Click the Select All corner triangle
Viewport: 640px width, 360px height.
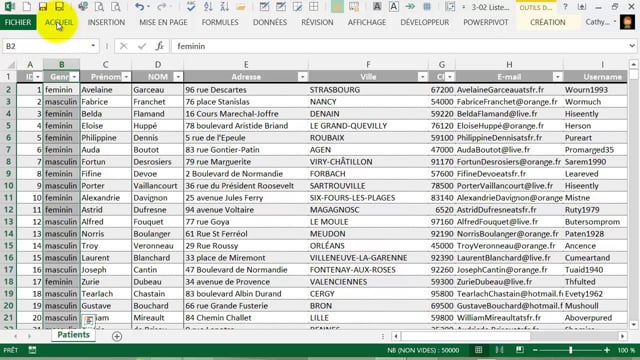(11, 64)
